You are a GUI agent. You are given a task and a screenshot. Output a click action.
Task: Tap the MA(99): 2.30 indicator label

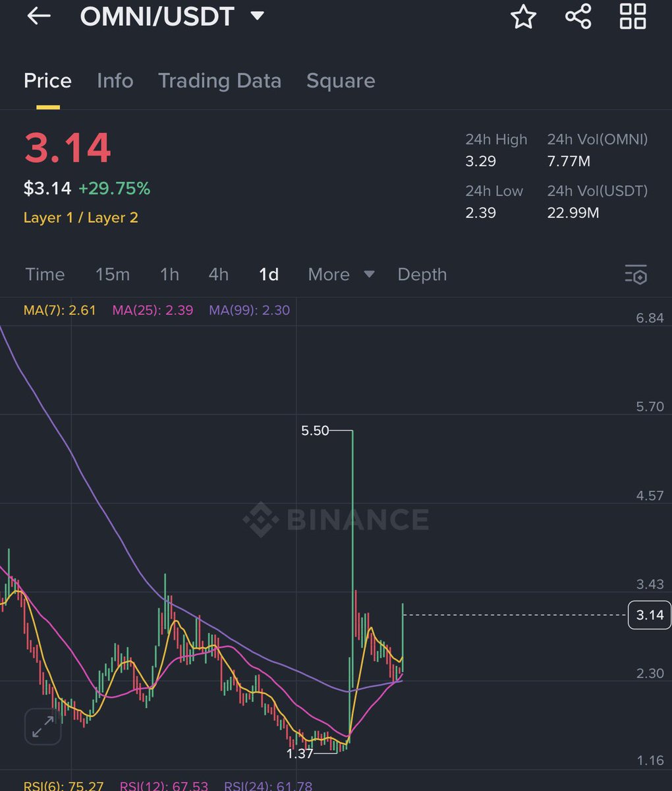(x=250, y=310)
